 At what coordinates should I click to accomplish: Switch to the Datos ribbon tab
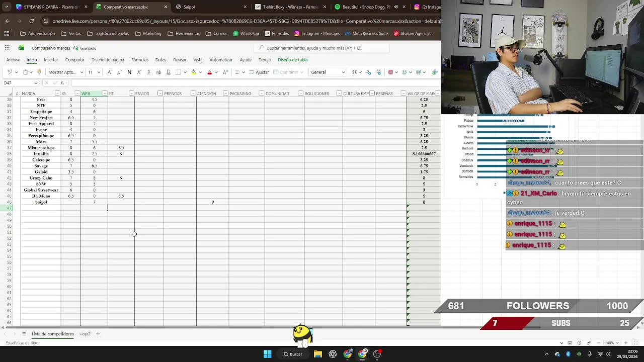coord(161,60)
